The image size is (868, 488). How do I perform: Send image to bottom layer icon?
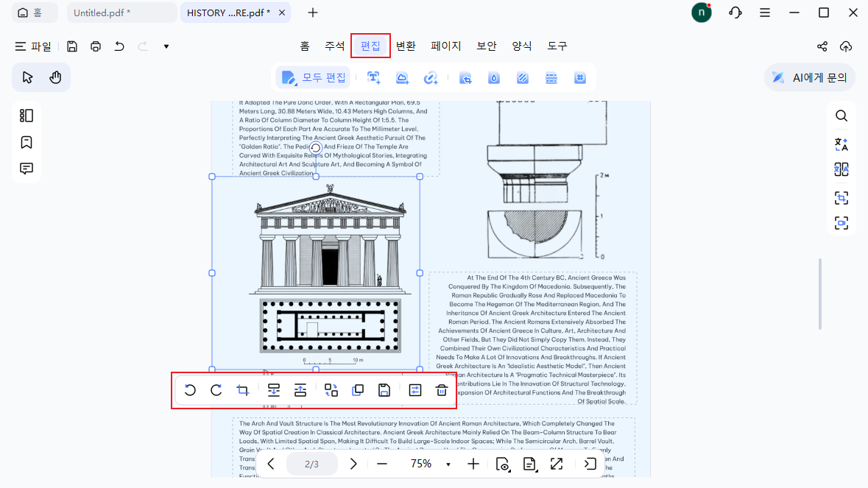[x=273, y=390]
